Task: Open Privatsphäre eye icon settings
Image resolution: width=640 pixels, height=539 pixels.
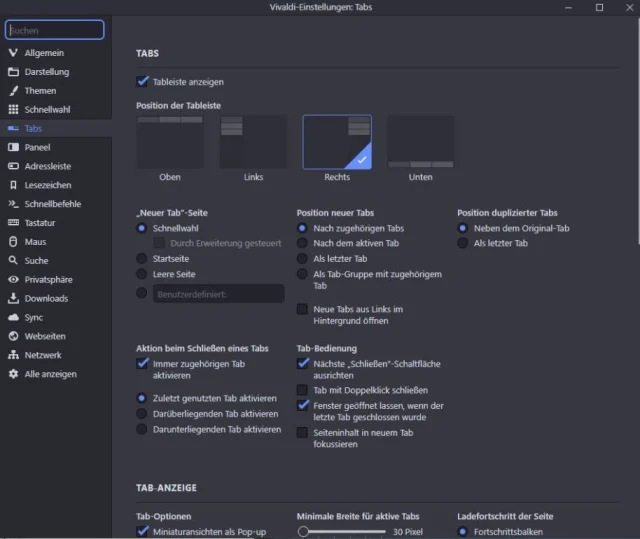Action: coord(13,280)
